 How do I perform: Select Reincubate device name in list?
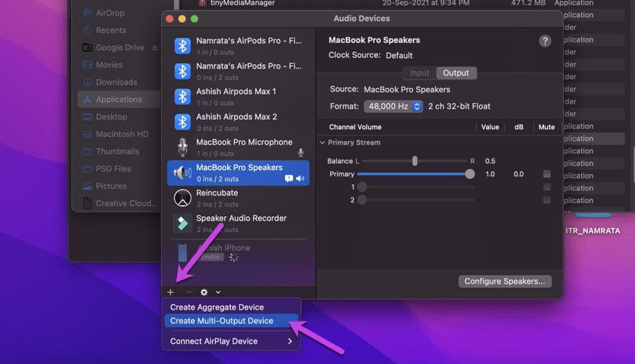click(217, 193)
